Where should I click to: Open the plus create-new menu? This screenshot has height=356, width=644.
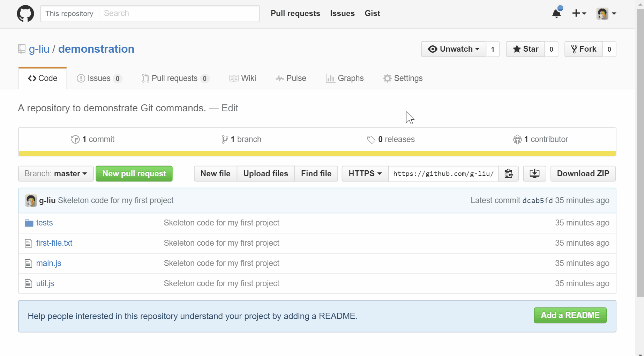pyautogui.click(x=579, y=13)
